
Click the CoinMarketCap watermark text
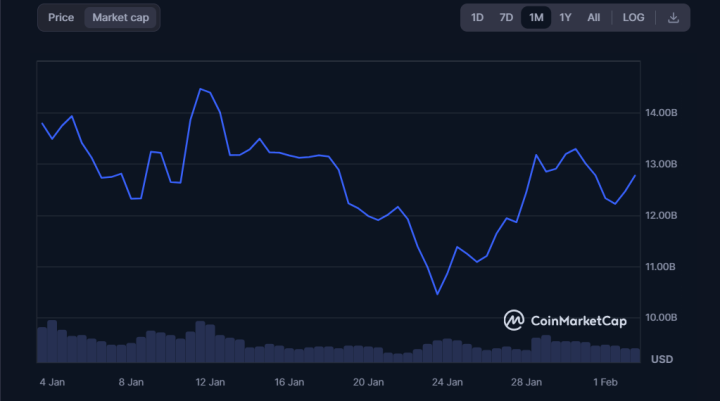pyautogui.click(x=579, y=321)
